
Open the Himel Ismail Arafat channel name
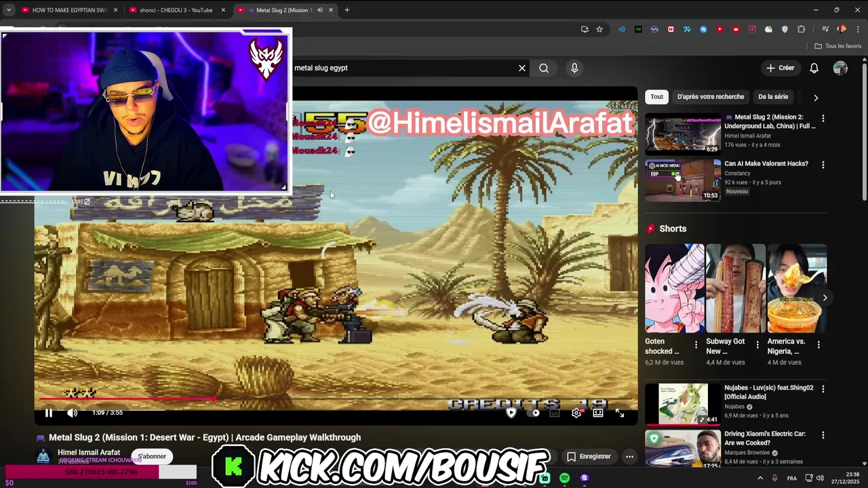89,452
